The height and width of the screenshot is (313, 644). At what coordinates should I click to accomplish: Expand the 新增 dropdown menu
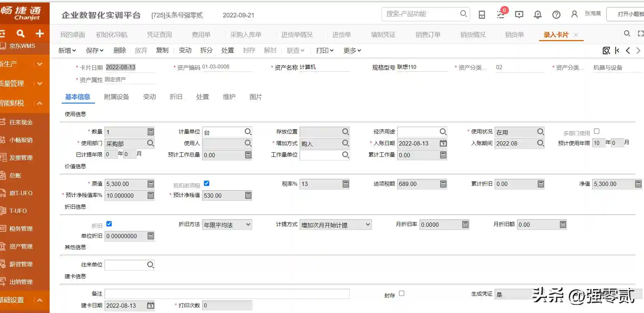[67, 50]
